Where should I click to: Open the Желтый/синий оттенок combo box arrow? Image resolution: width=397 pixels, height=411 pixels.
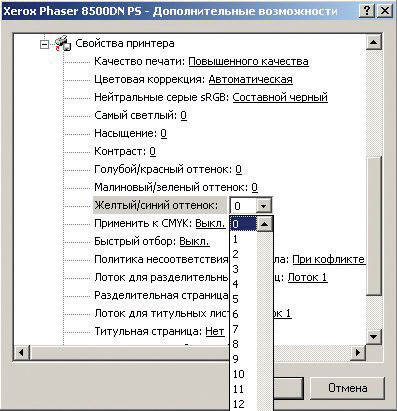pos(264,205)
